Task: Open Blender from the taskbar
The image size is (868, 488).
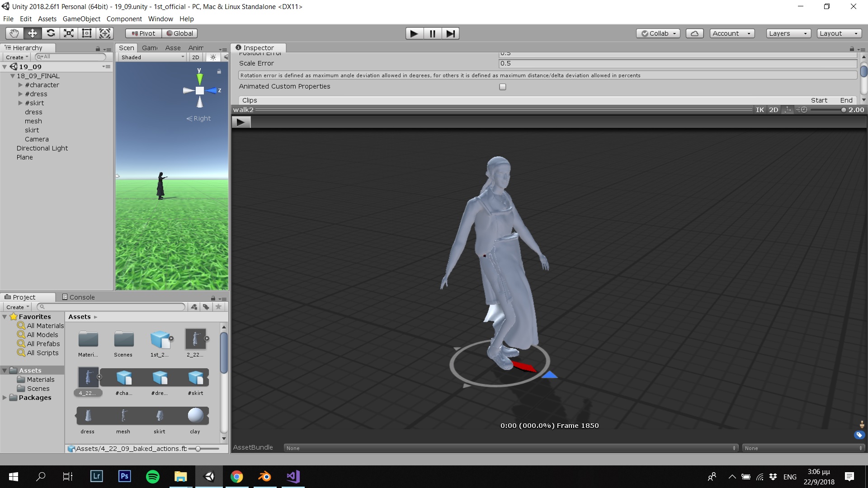Action: coord(264,477)
